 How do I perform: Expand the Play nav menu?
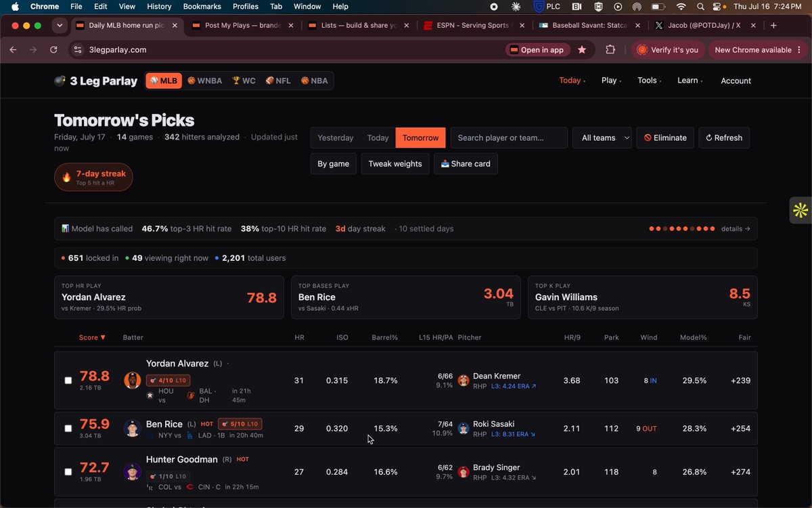pos(611,81)
